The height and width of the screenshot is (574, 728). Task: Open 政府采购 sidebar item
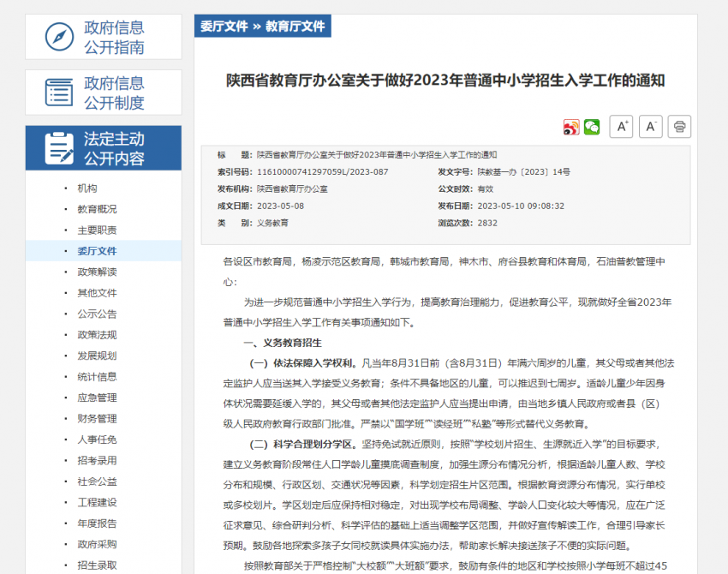click(97, 544)
